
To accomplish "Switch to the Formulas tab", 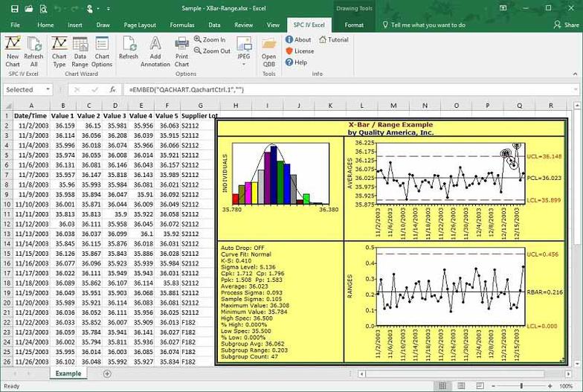I will click(181, 25).
